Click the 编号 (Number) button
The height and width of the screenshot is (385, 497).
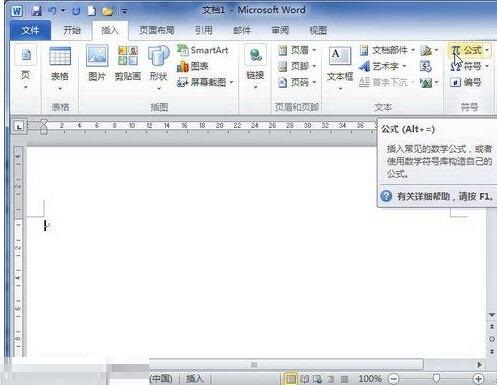(x=466, y=82)
